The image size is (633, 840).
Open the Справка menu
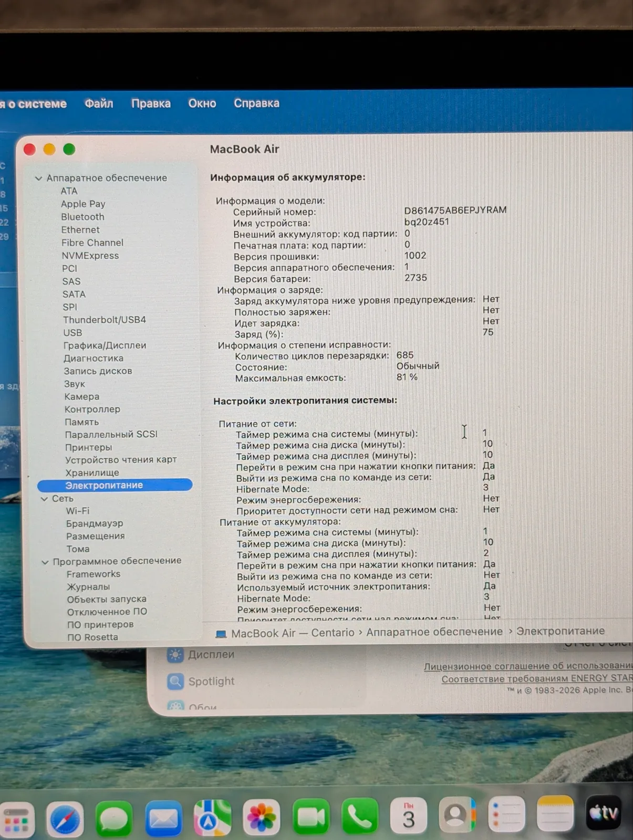coord(256,103)
